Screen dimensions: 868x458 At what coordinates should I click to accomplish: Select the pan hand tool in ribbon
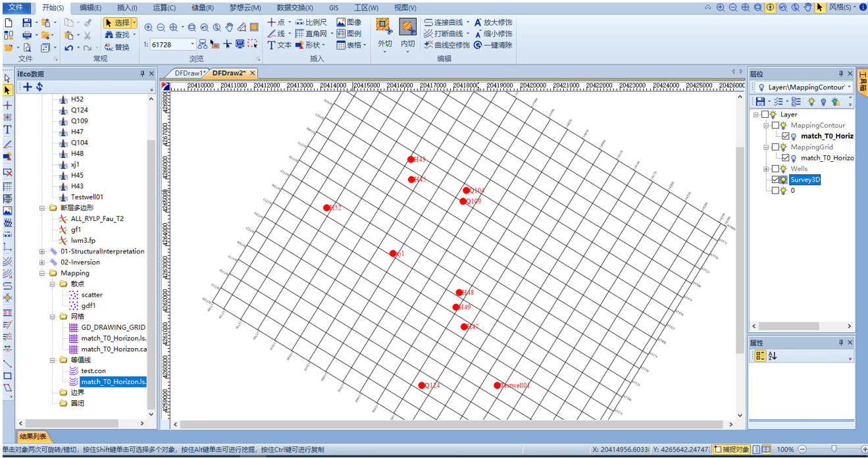pos(229,27)
